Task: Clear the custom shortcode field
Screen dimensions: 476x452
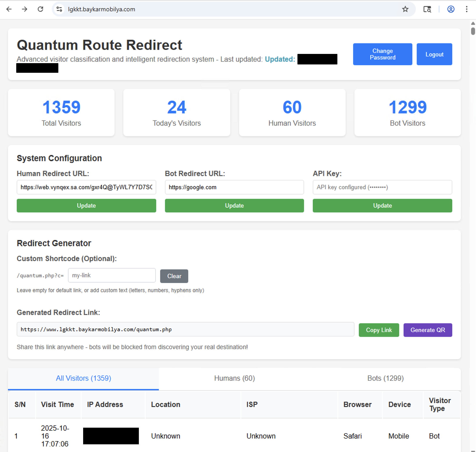Action: point(174,276)
